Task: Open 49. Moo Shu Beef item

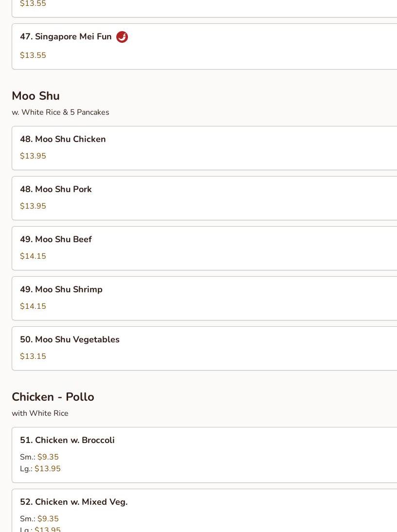Action: [56, 240]
